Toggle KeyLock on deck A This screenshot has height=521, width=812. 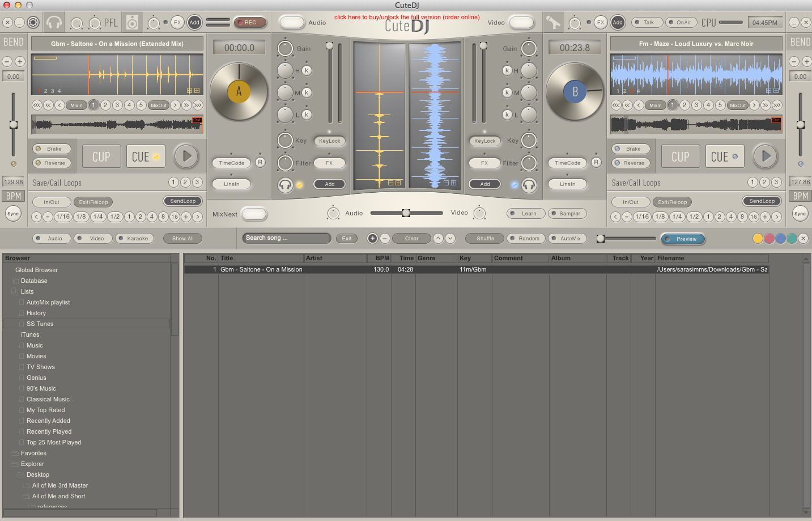[329, 141]
